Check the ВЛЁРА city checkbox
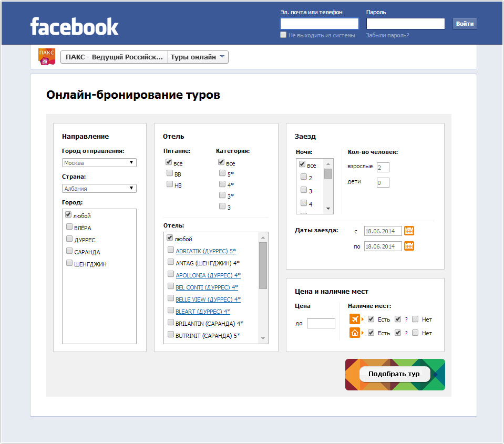 tap(69, 226)
